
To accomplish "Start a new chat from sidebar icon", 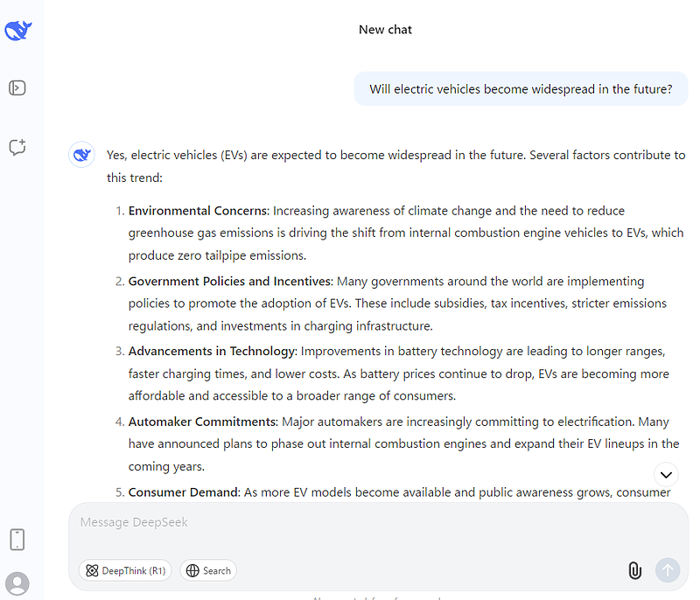I will pos(17,147).
